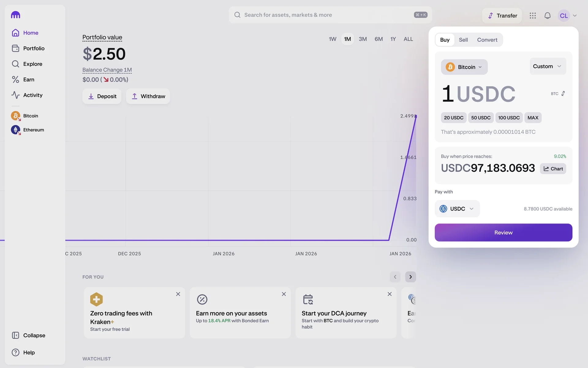
Task: Swap BTC/USDC input currency icon
Action: [x=563, y=94]
